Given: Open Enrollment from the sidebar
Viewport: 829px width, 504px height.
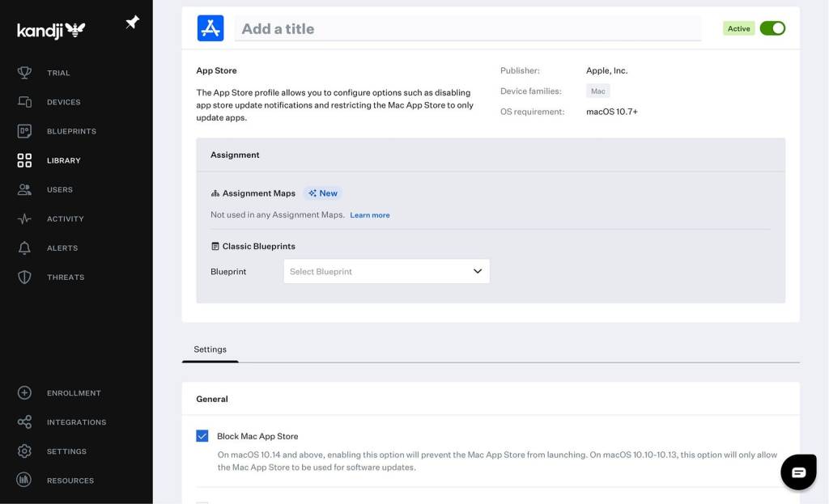Looking at the screenshot, I should pyautogui.click(x=73, y=393).
